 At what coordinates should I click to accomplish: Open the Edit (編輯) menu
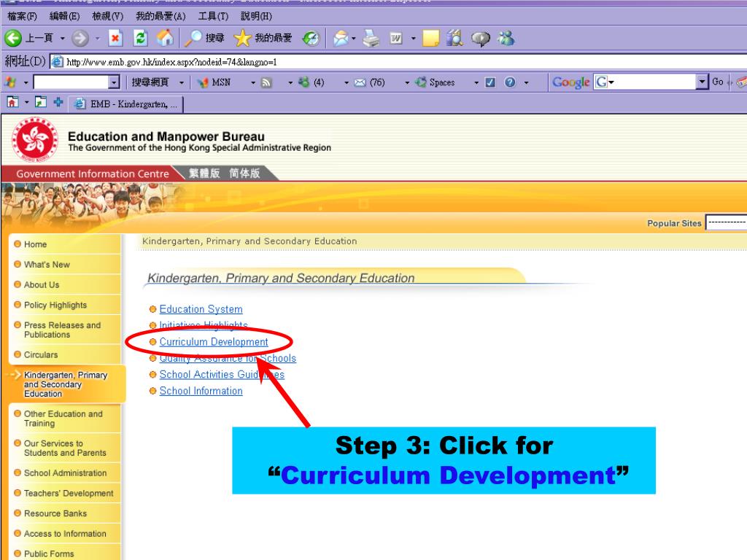tap(65, 16)
